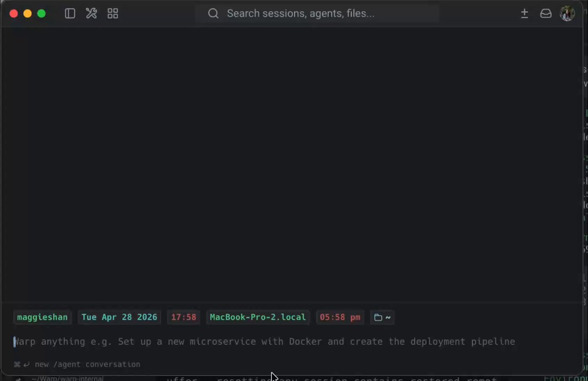
Task: Select the MacBook-Pro-2.local hostname chip
Action: click(258, 317)
